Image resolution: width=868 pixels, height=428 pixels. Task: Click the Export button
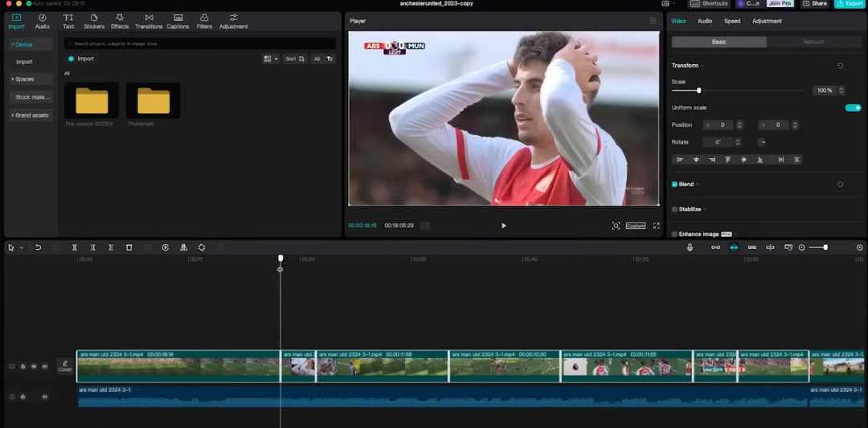click(x=850, y=4)
